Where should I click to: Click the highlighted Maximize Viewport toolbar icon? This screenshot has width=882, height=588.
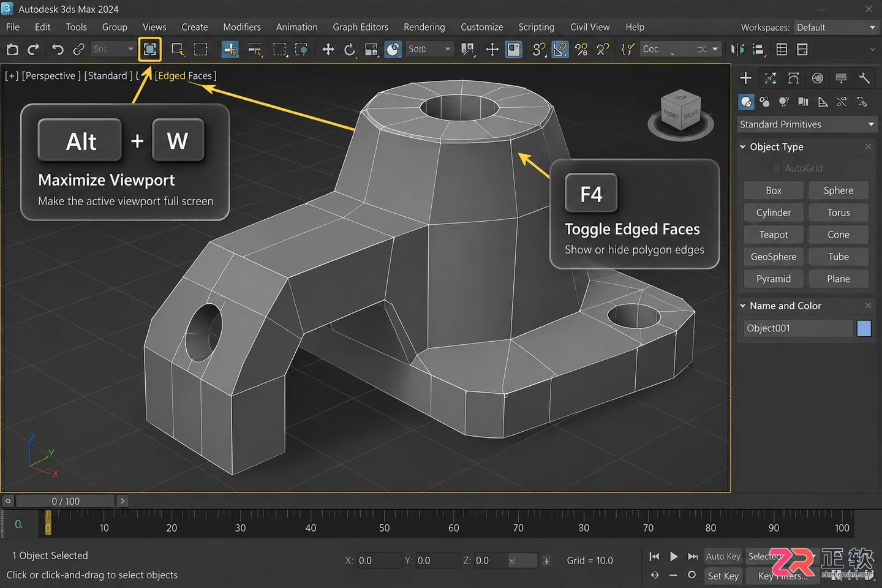click(x=150, y=50)
